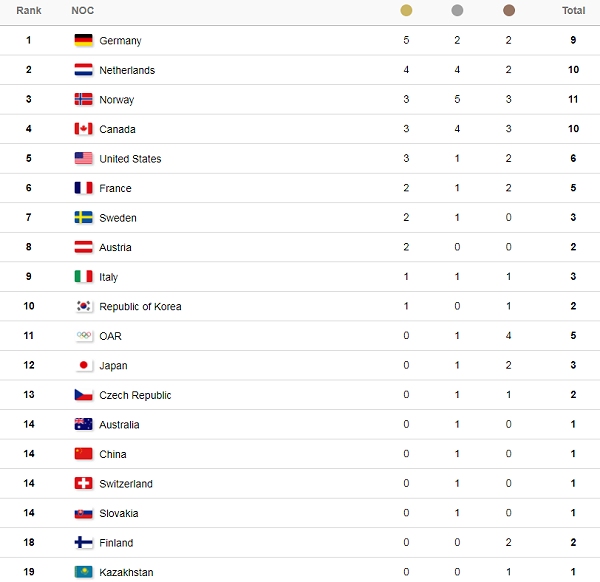Click the Netherlands flag icon
Viewport: 600px width, 582px height.
[83, 70]
